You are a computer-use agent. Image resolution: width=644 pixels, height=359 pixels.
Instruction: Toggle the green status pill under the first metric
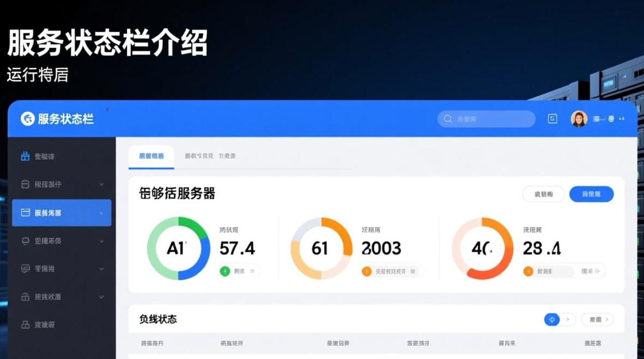[240, 271]
